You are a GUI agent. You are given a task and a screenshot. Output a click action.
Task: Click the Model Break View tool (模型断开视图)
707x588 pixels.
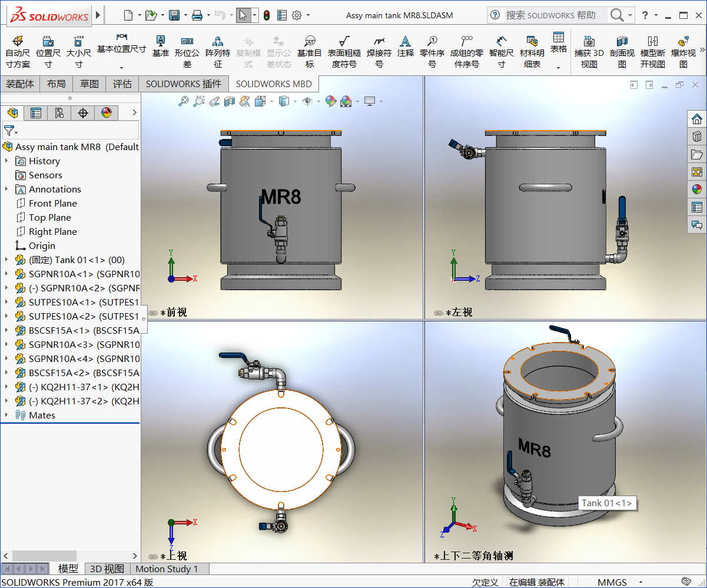[x=653, y=52]
